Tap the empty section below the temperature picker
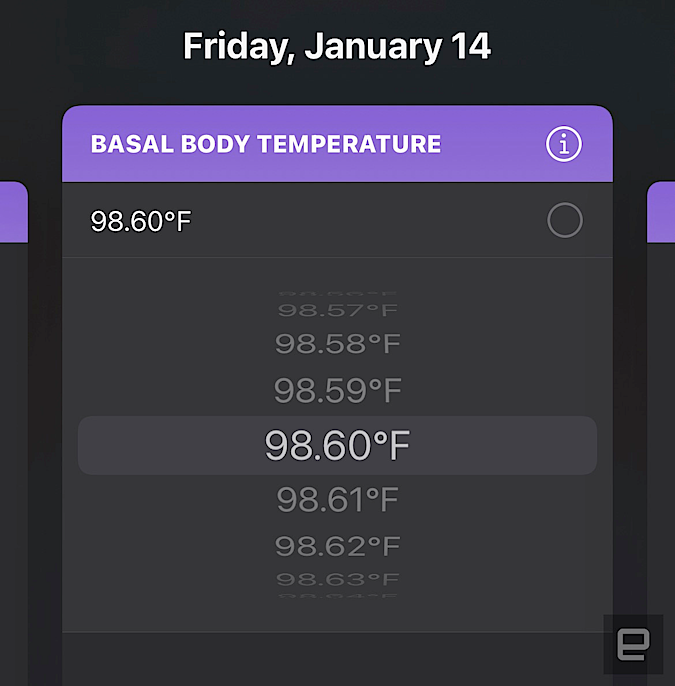Image resolution: width=675 pixels, height=686 pixels. pyautogui.click(x=337, y=658)
